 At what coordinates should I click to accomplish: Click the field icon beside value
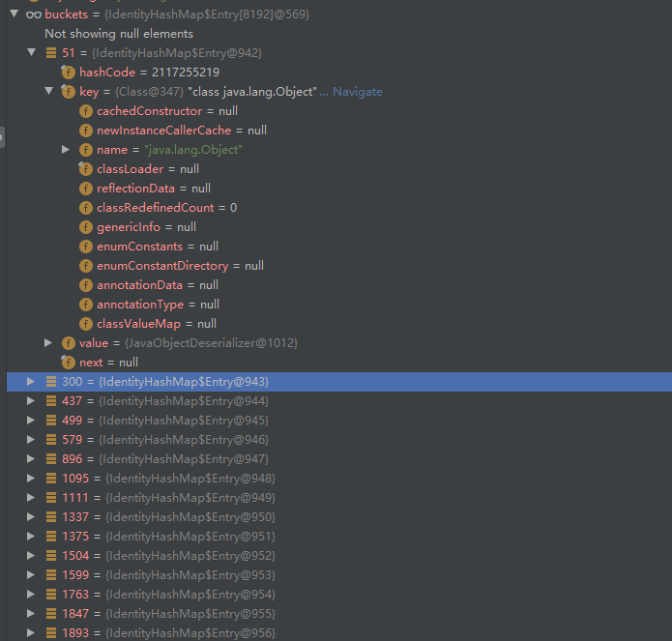[x=68, y=343]
